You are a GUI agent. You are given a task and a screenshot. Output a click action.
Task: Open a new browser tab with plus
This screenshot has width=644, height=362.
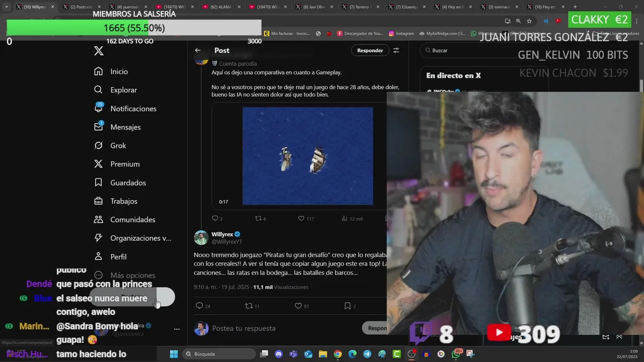575,7
